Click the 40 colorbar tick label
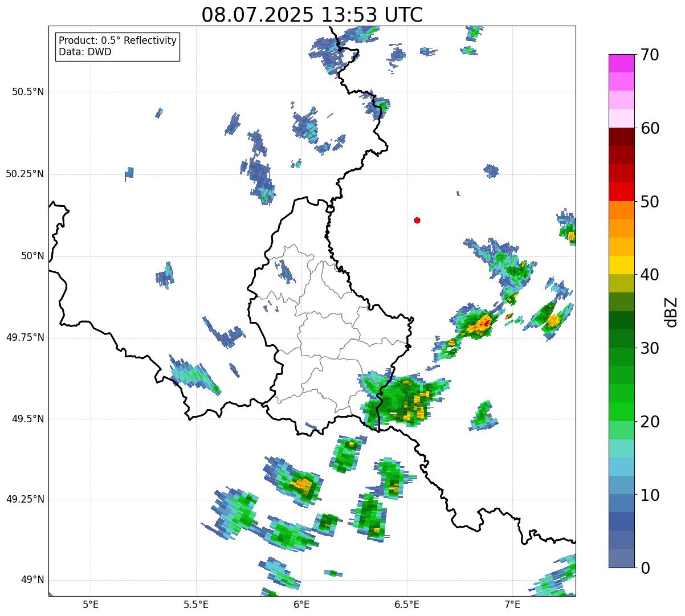The width and height of the screenshot is (685, 616). click(649, 275)
